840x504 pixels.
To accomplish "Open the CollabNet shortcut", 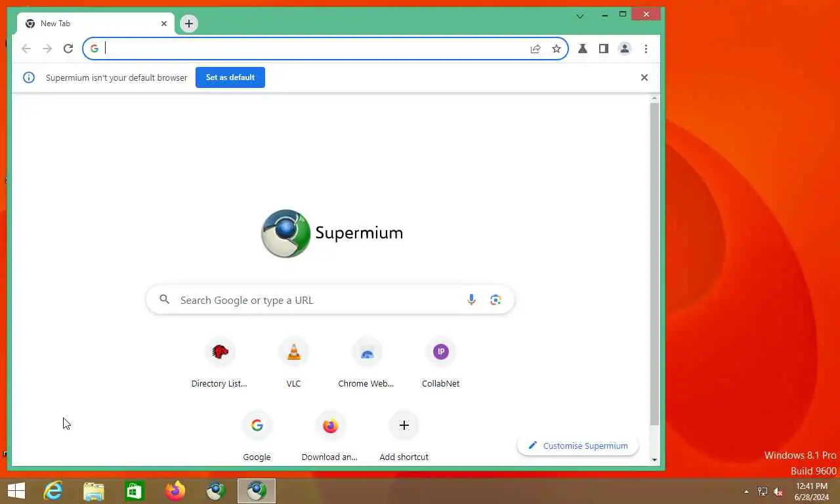I will click(440, 364).
